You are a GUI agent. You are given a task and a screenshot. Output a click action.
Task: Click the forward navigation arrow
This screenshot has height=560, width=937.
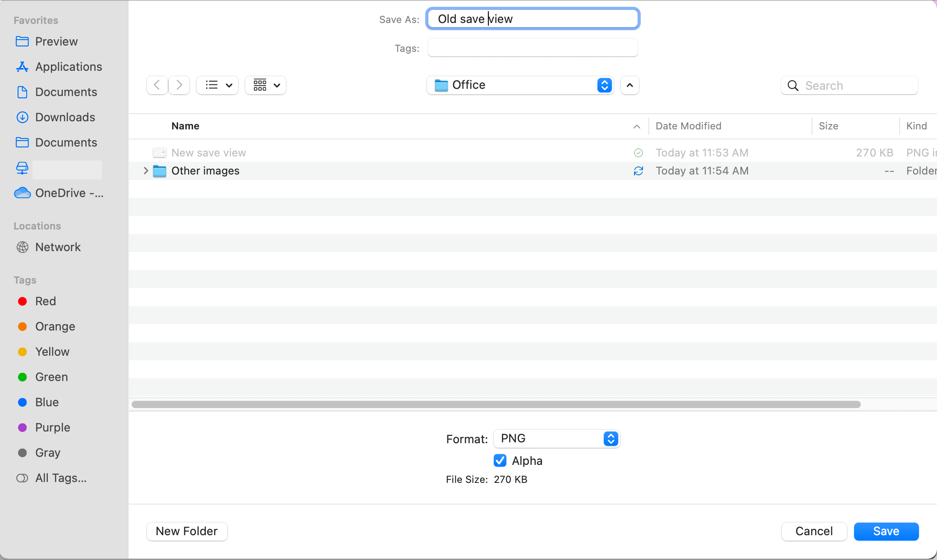[x=179, y=85]
